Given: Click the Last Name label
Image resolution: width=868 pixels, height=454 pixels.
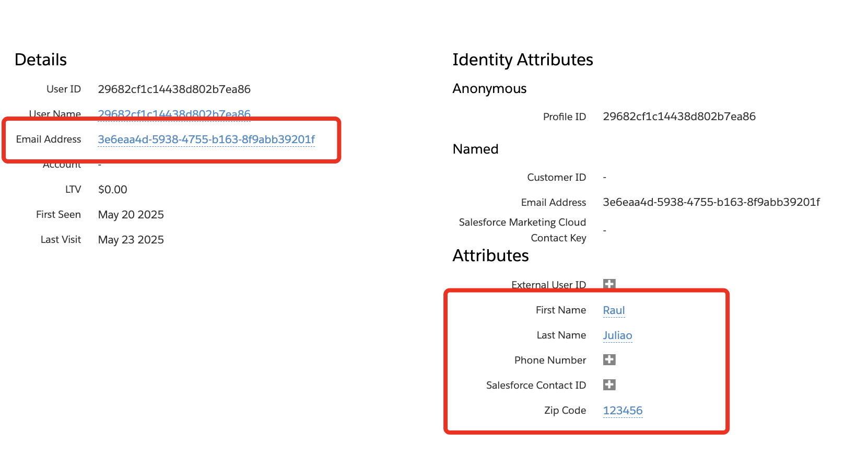Looking at the screenshot, I should (561, 335).
